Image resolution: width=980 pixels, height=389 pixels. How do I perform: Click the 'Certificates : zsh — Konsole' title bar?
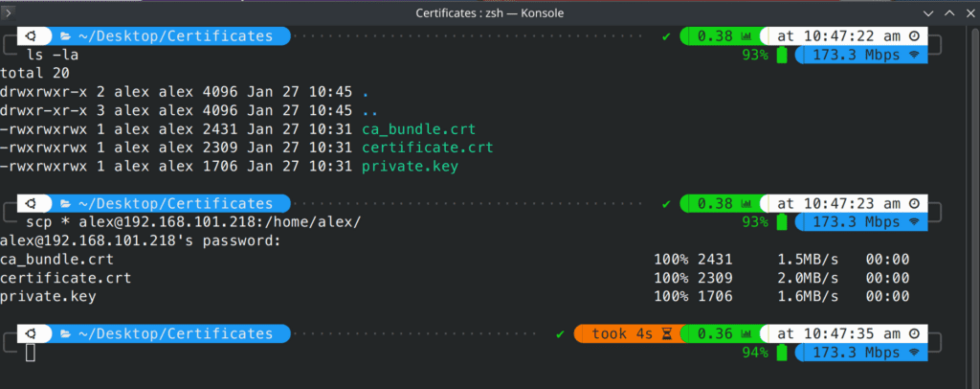pyautogui.click(x=490, y=12)
